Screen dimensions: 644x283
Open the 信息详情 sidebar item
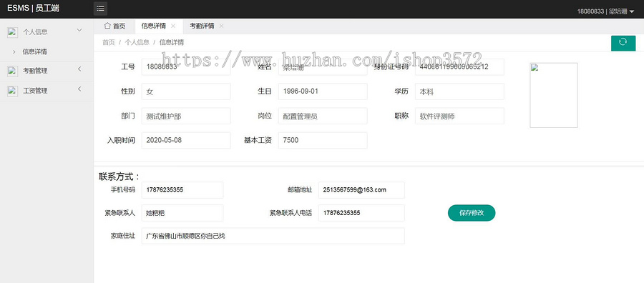coord(34,51)
